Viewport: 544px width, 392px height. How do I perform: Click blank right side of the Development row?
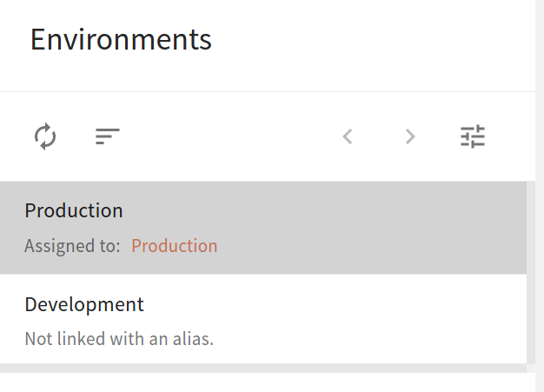click(x=391, y=320)
